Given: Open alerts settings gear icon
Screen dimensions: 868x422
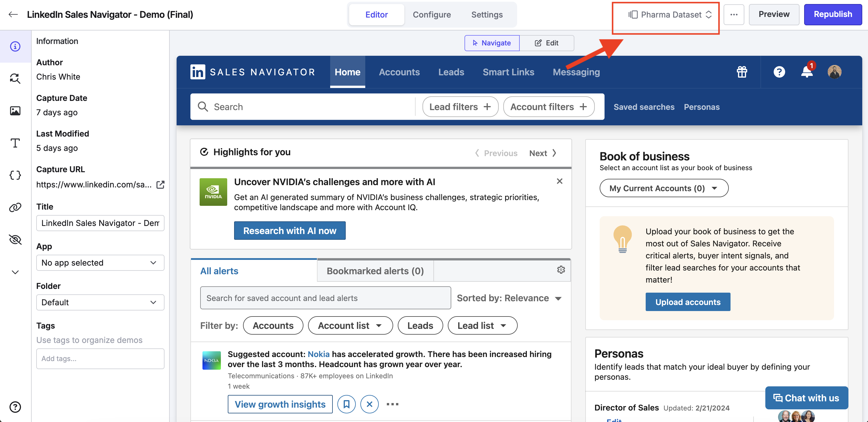Looking at the screenshot, I should tap(561, 270).
